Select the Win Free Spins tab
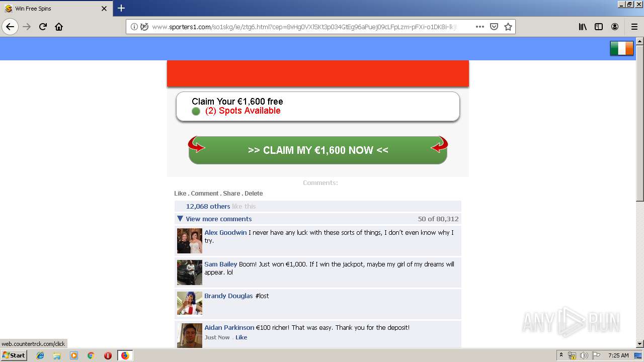 pos(56,9)
